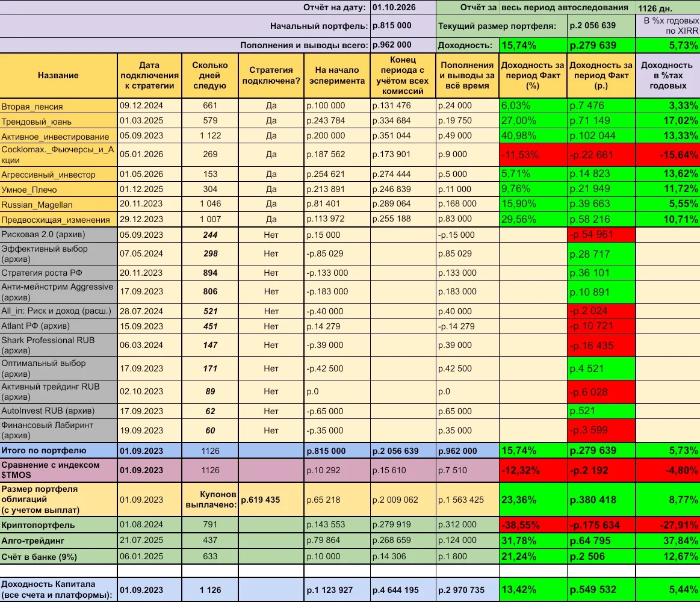700x602 pixels.
Task: Select the 'Cocklomax._Фьючерсы_и_Акции' name cell
Action: (58, 155)
